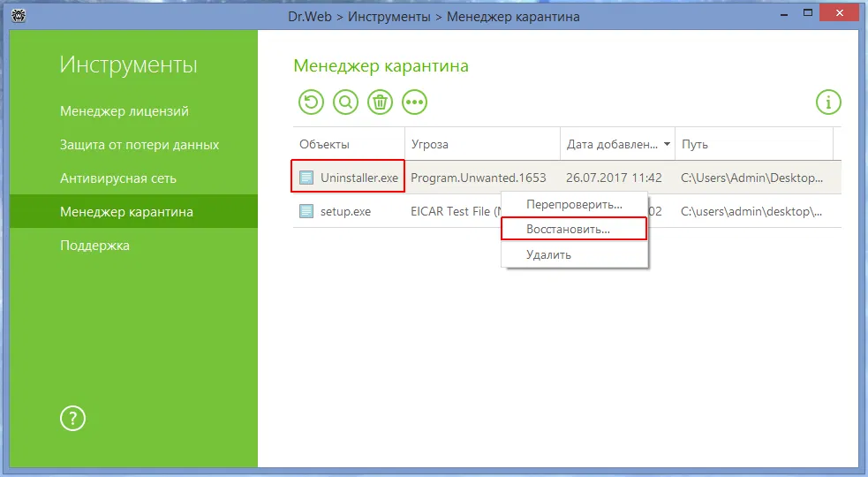The height and width of the screenshot is (477, 868).
Task: Click path C:\users\admin\desktop\...
Action: [x=751, y=212]
